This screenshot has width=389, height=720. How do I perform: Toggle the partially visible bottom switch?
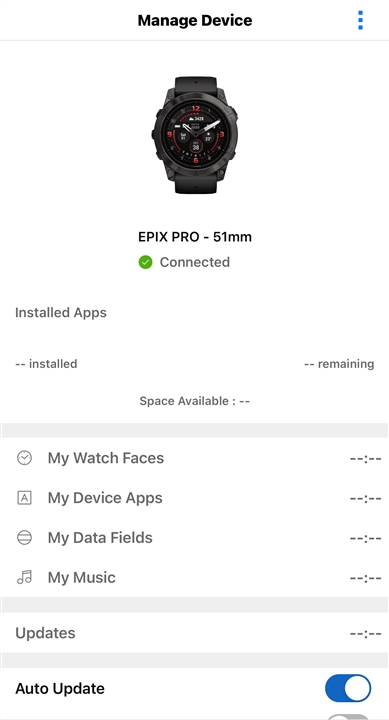tap(348, 717)
